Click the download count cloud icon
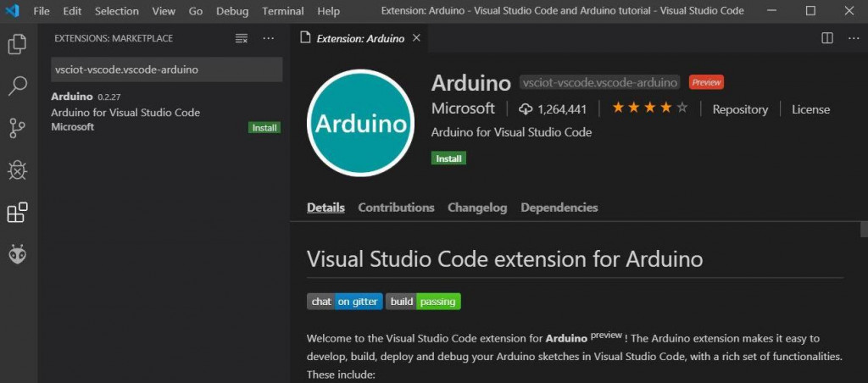Screen dimensions: 868x383 click(x=526, y=109)
